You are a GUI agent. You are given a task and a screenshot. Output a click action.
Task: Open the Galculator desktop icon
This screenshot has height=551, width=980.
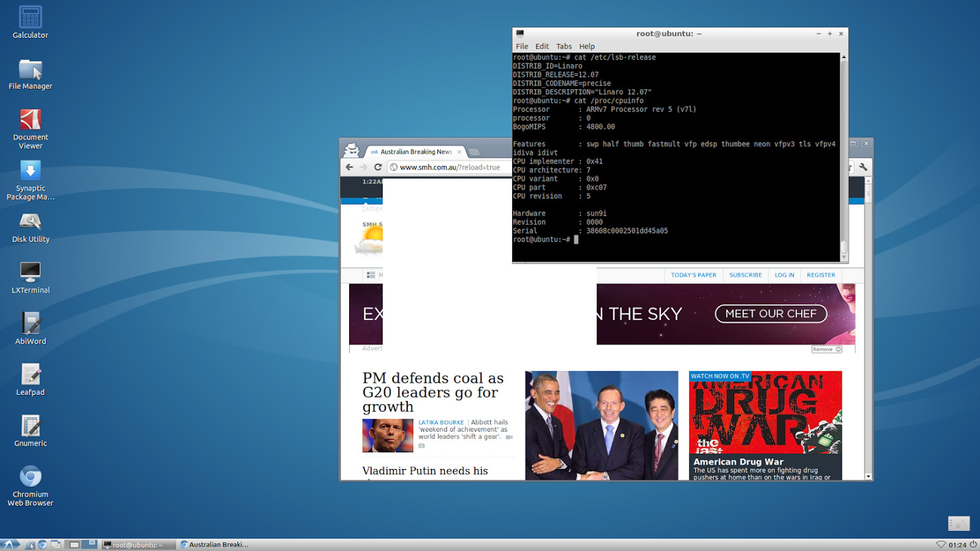(30, 22)
